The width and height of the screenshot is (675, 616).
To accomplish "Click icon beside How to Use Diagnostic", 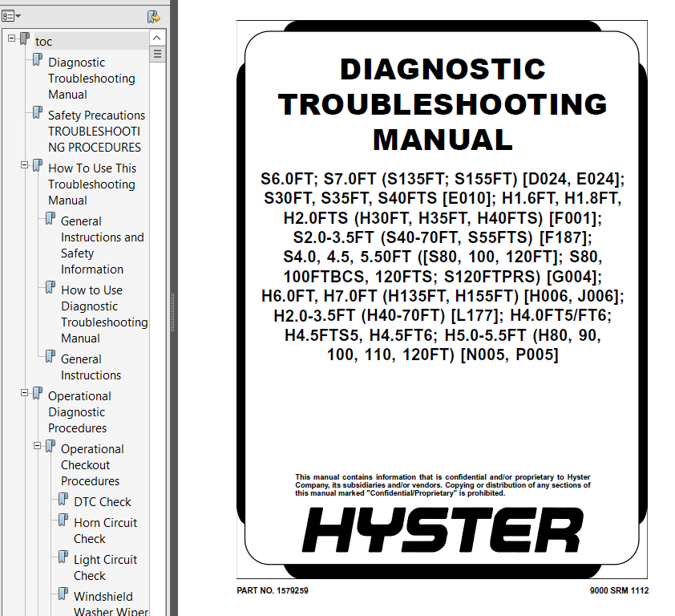I will tap(51, 287).
